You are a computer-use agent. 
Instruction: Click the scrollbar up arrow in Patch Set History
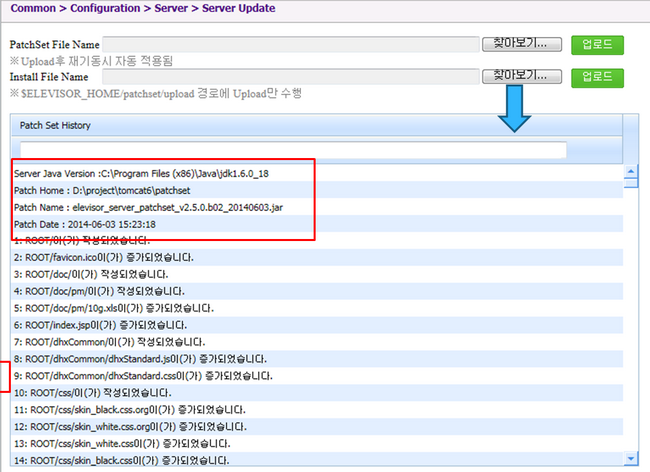pyautogui.click(x=630, y=172)
